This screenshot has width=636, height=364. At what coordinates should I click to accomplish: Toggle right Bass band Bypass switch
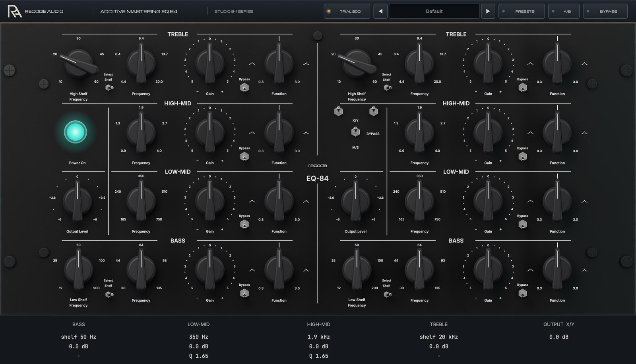523,293
